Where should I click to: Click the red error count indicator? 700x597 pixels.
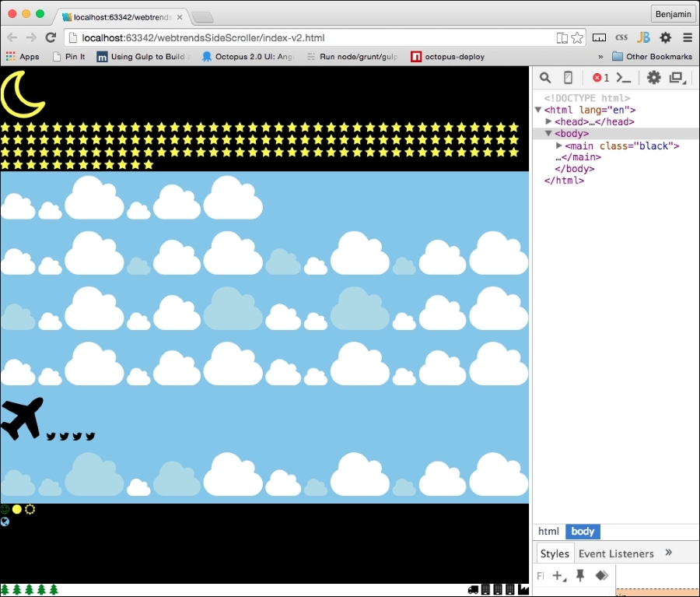600,78
